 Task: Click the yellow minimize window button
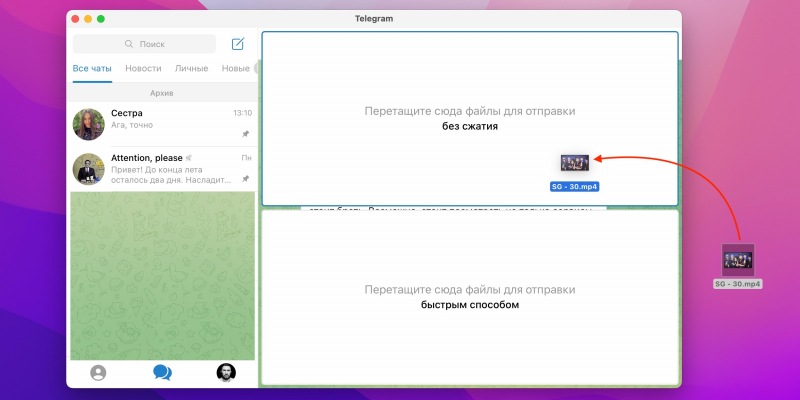click(88, 19)
